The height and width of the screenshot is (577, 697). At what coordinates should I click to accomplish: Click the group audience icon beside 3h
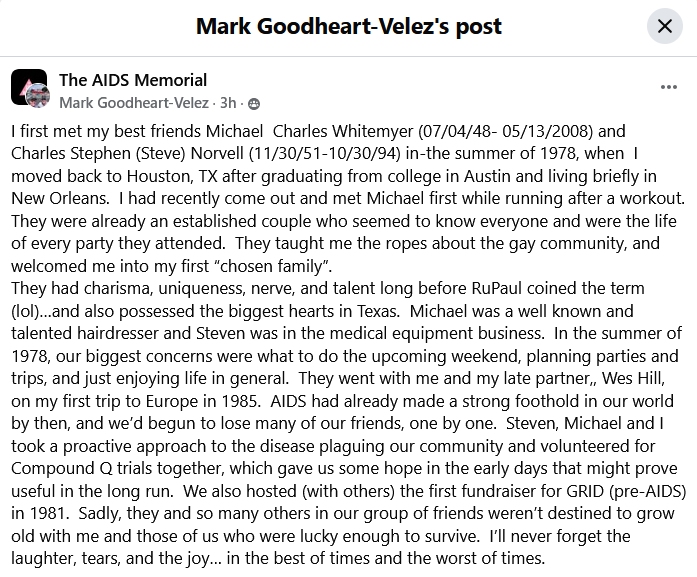(253, 103)
